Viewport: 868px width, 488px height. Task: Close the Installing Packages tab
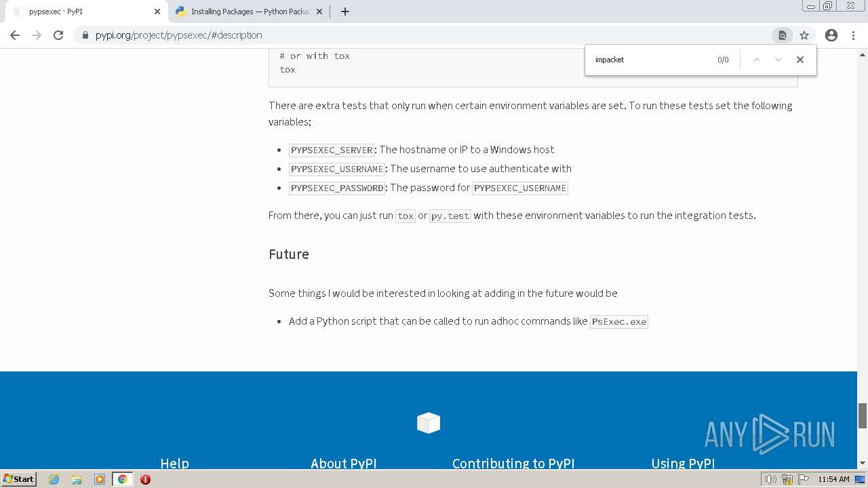[319, 12]
